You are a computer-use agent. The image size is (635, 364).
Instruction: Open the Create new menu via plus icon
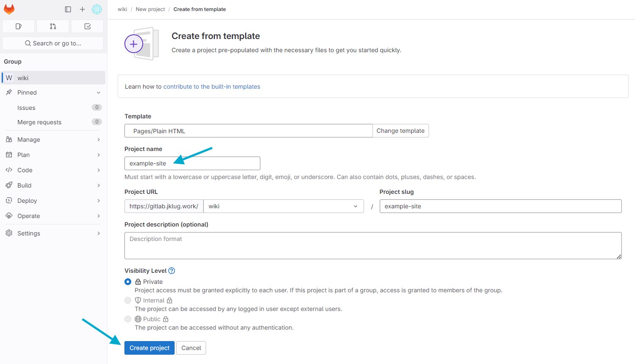pyautogui.click(x=82, y=9)
